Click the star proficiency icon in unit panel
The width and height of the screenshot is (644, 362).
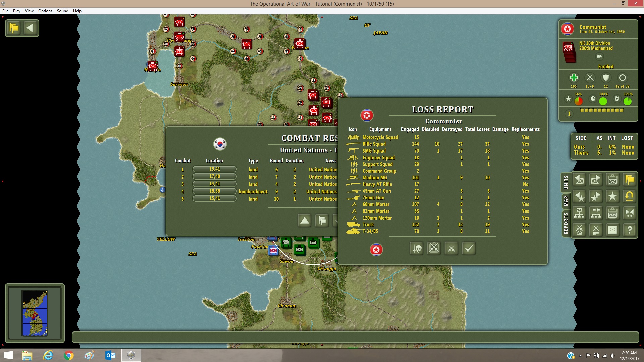click(x=568, y=99)
